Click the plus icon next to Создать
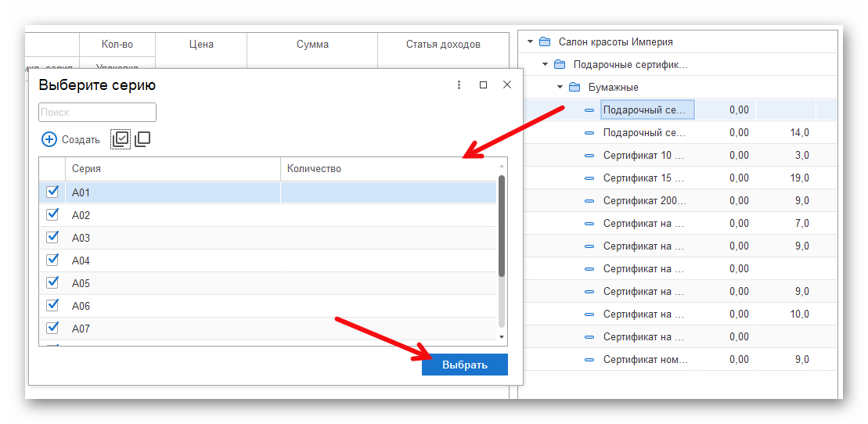This screenshot has width=868, height=424. pyautogui.click(x=49, y=139)
